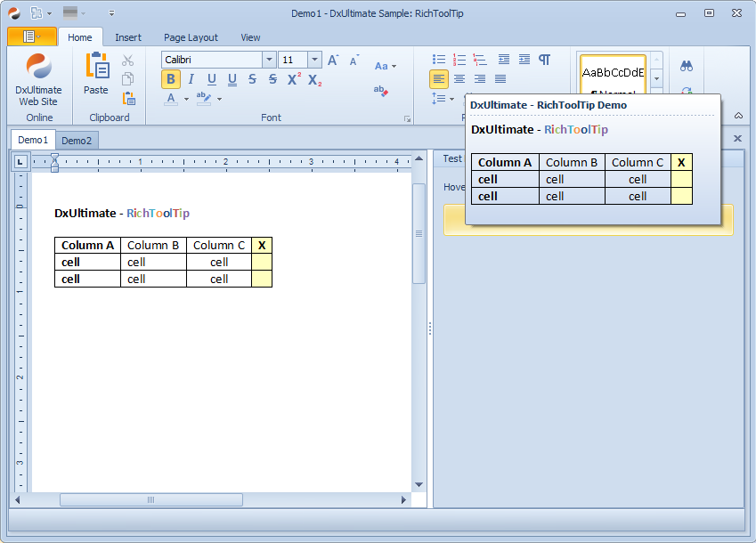This screenshot has width=756, height=543.
Task: Click the Center alignment icon
Action: [x=459, y=79]
